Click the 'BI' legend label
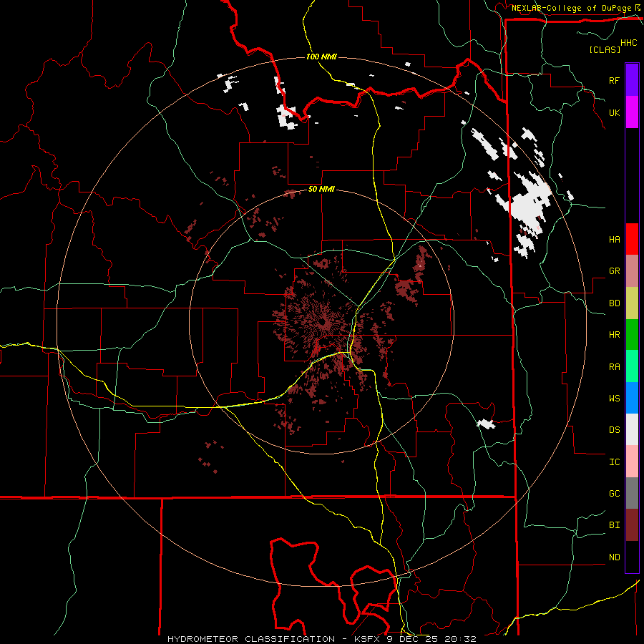This screenshot has height=644, width=644. tap(614, 525)
